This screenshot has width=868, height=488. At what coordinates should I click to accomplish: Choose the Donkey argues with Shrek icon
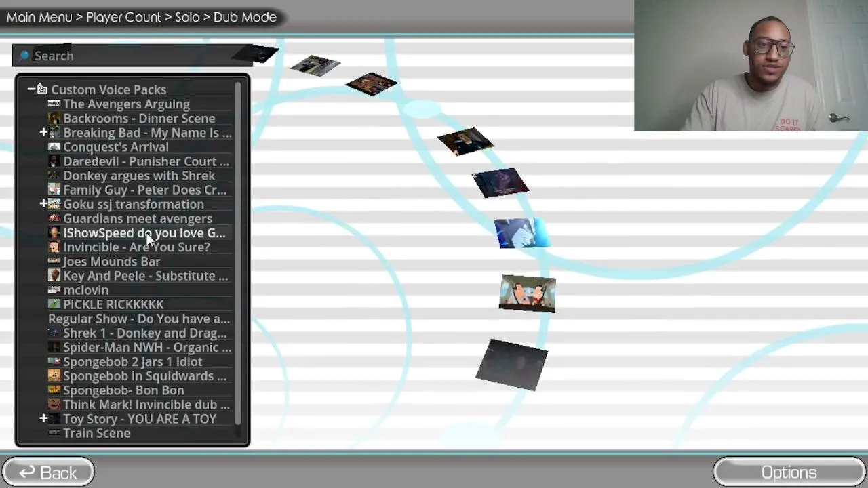click(54, 176)
